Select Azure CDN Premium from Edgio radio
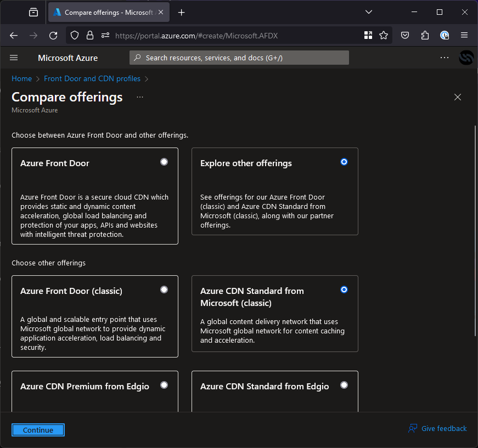The image size is (478, 448). click(164, 385)
